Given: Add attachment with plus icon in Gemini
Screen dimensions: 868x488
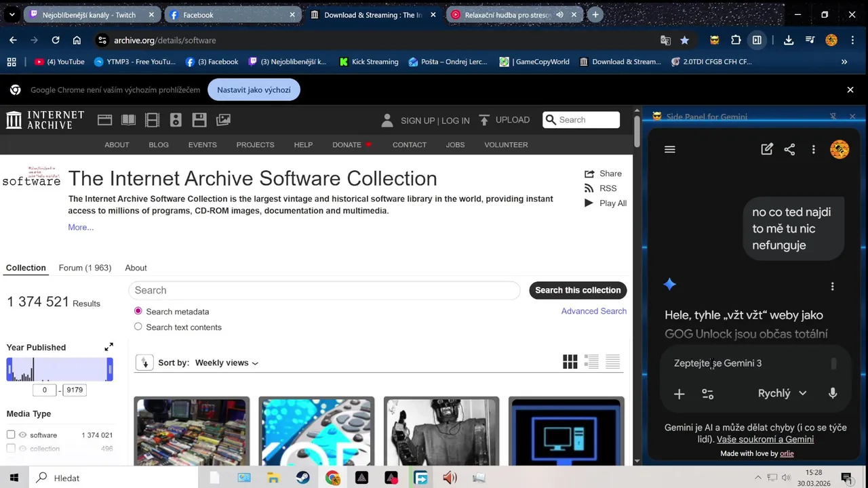Looking at the screenshot, I should (x=679, y=394).
